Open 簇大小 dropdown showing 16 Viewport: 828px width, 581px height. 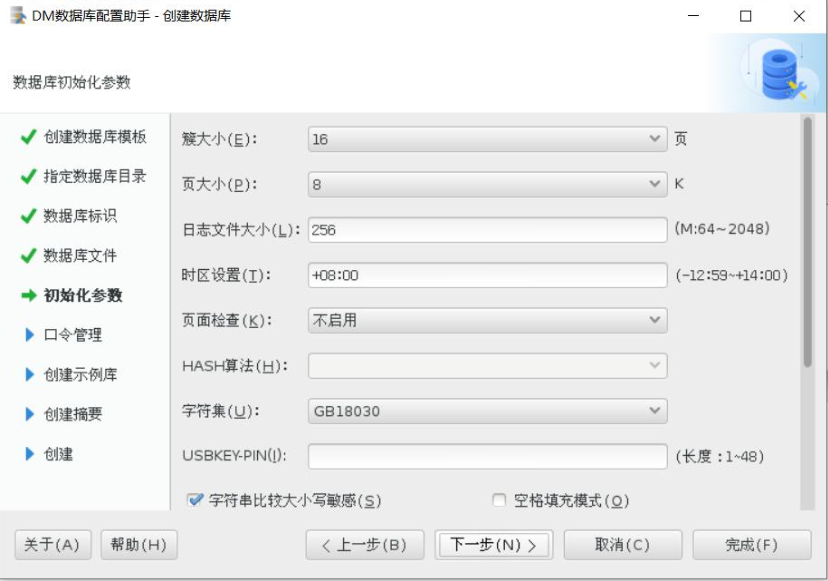point(487,139)
